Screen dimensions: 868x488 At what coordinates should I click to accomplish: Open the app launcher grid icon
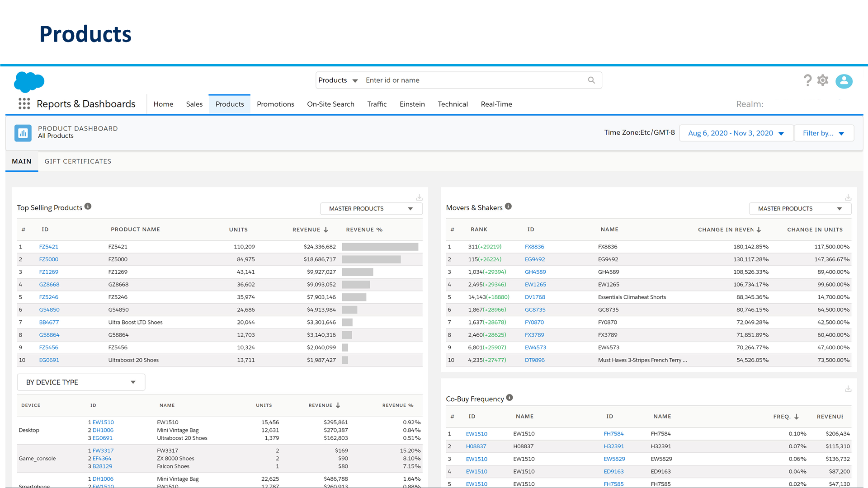(24, 104)
